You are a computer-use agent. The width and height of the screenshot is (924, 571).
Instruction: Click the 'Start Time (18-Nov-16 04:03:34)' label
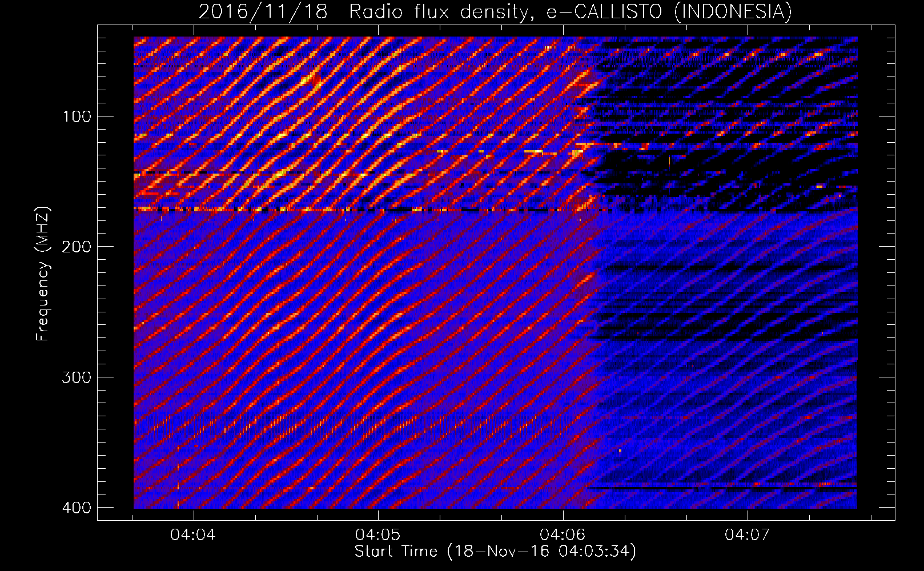click(x=495, y=552)
